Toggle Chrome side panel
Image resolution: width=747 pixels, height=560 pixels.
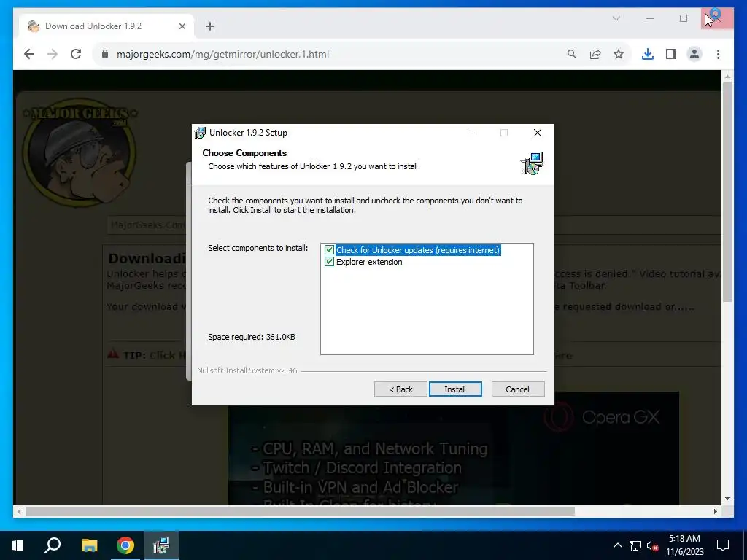(x=671, y=54)
